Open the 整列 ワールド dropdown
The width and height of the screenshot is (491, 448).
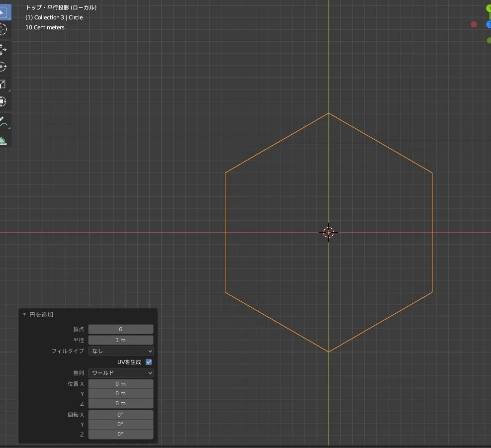pyautogui.click(x=121, y=373)
